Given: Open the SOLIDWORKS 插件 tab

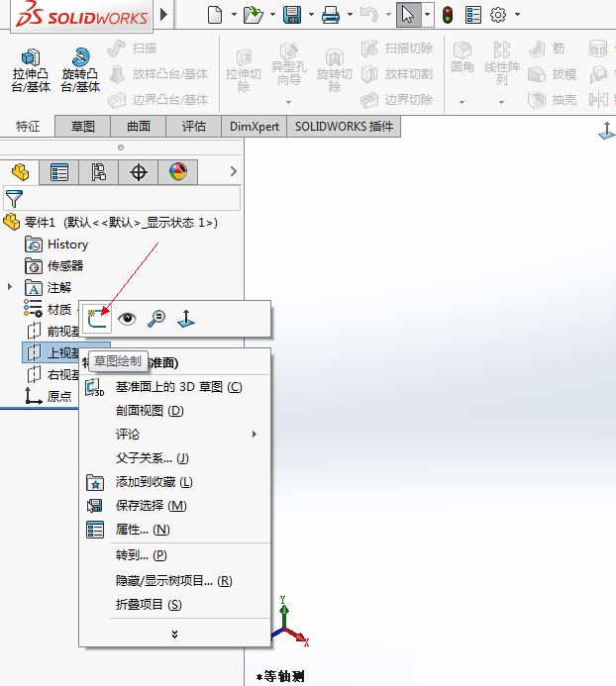Looking at the screenshot, I should [344, 126].
